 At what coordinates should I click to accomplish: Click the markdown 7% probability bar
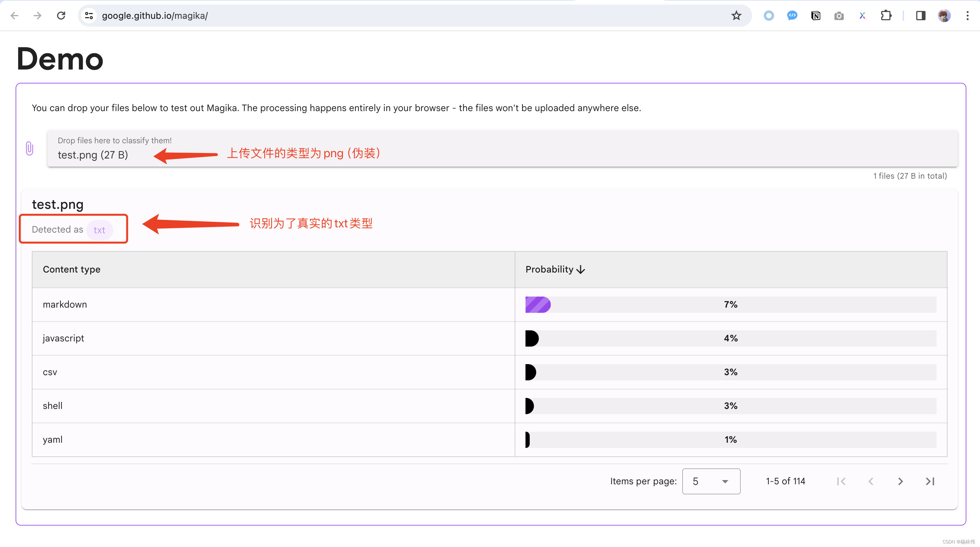730,305
